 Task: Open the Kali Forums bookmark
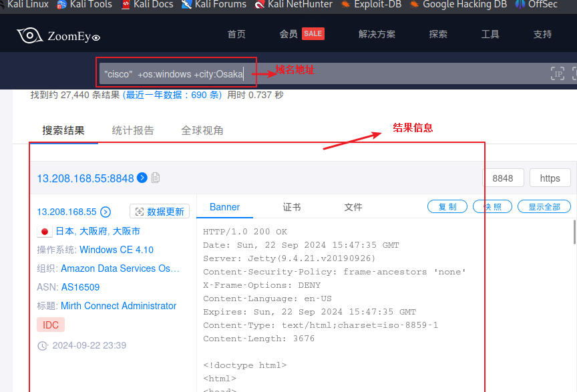[214, 5]
